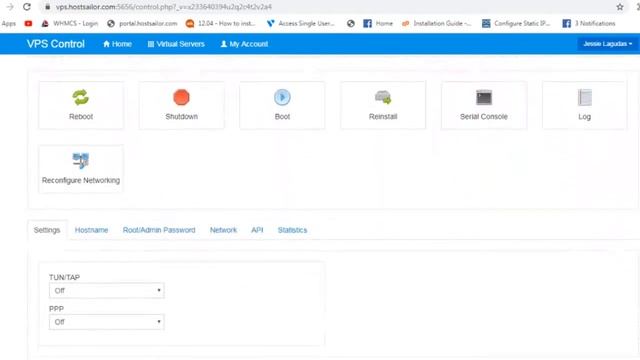Reload the page in the browser
This screenshot has height=360, width=640.
pyautogui.click(x=27, y=7)
